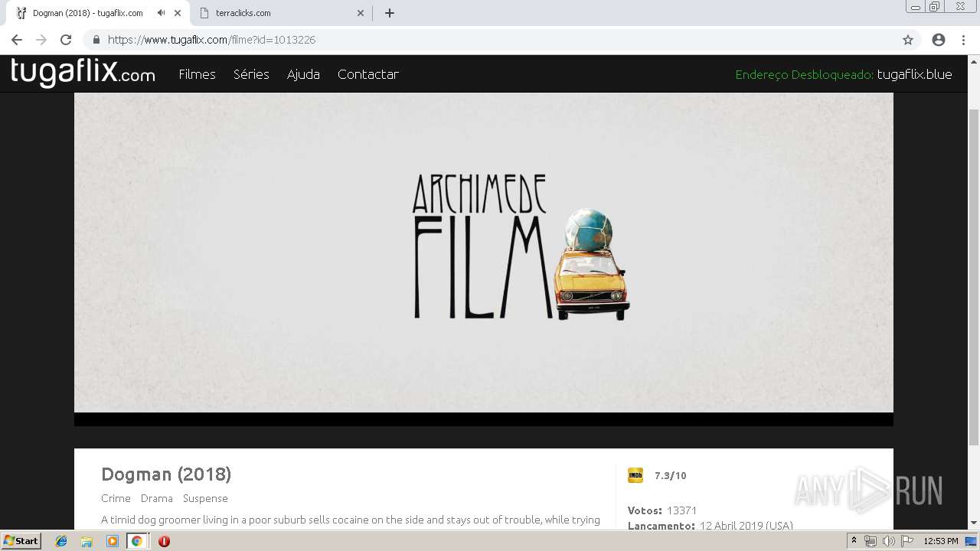This screenshot has width=980, height=551.
Task: Click the tugaflix.com logo
Action: 83,73
